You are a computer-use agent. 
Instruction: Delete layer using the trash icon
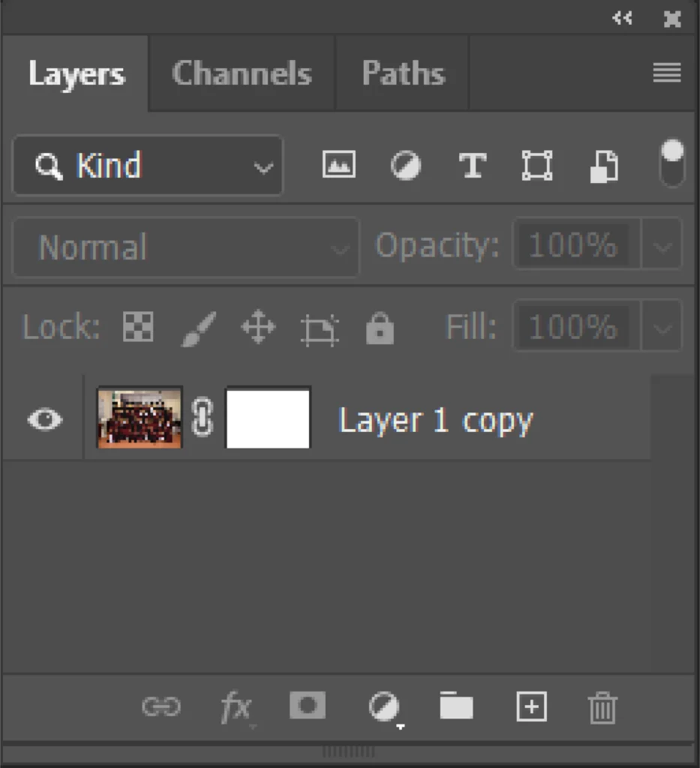pos(603,706)
